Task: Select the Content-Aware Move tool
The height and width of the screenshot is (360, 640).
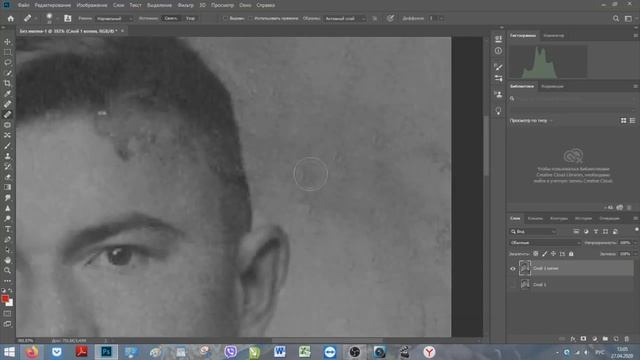Action: (x=7, y=135)
